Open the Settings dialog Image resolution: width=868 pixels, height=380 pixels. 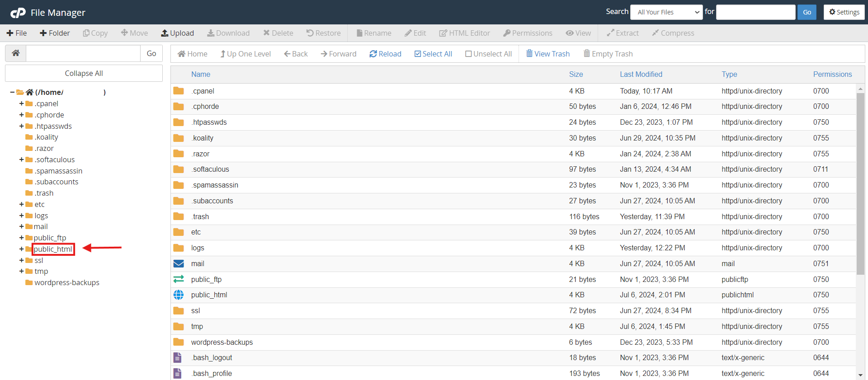click(x=844, y=12)
